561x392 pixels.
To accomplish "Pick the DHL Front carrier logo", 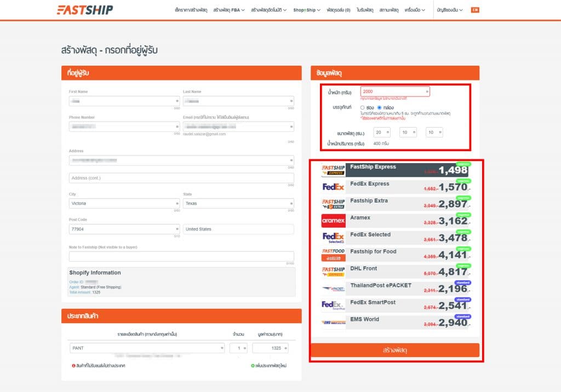I will [333, 272].
